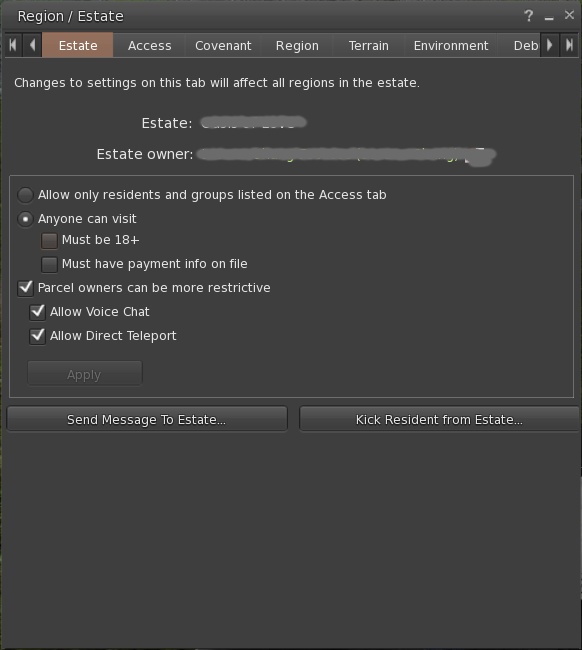Minimize the Region / Estate floater
Viewport: 582px width, 650px height.
(549, 17)
